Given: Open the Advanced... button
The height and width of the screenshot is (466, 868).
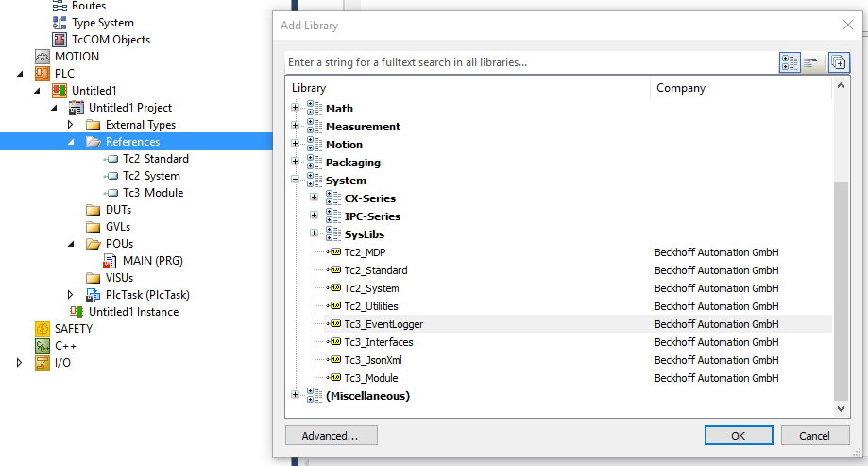Looking at the screenshot, I should pyautogui.click(x=331, y=436).
